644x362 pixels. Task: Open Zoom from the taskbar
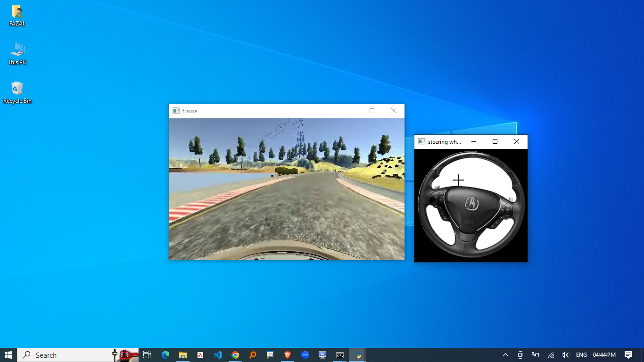pos(305,355)
